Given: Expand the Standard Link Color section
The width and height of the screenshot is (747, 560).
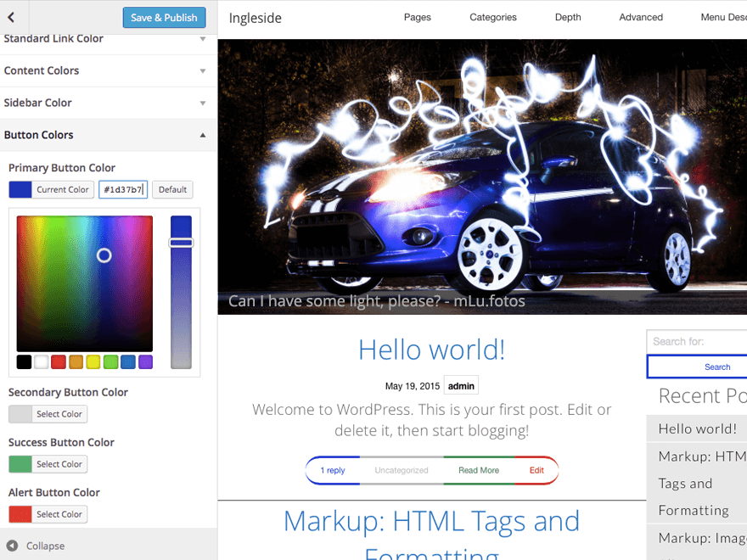Looking at the screenshot, I should (x=109, y=39).
